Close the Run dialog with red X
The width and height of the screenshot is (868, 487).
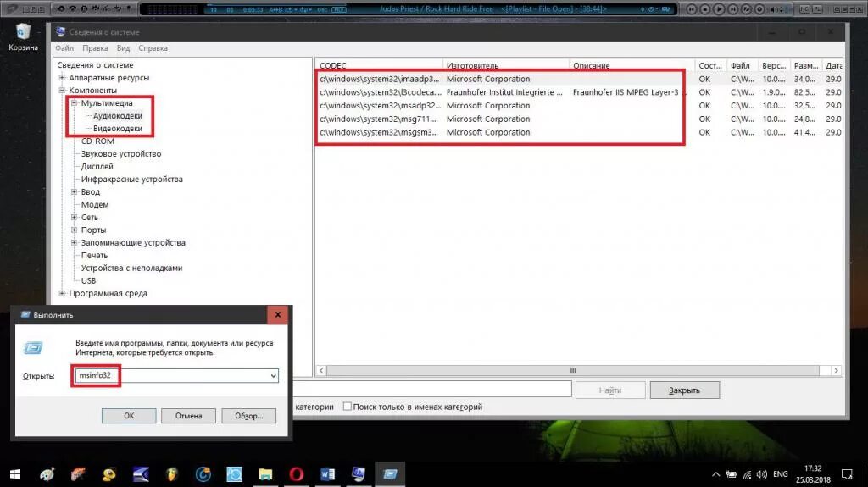click(278, 315)
